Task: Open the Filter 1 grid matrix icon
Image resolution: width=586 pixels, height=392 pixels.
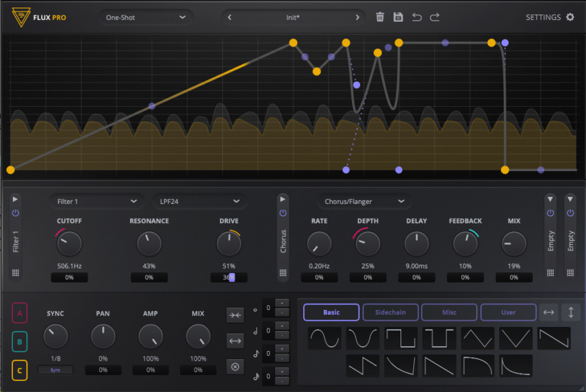Action: [x=15, y=272]
